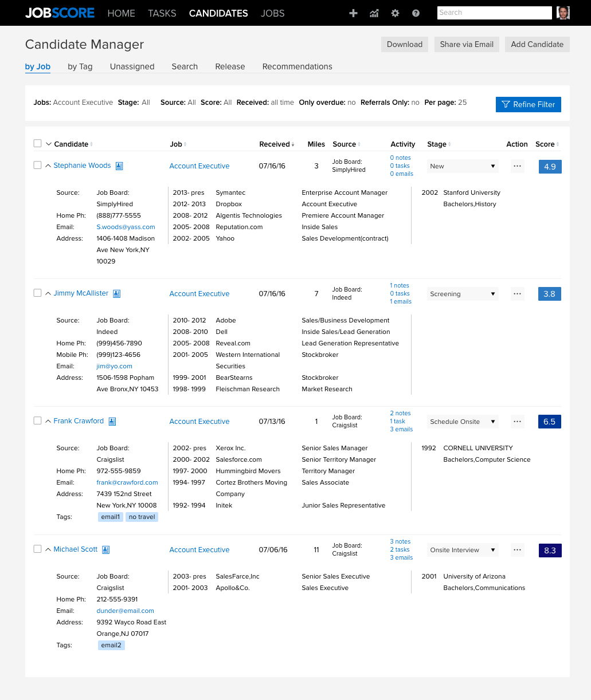Click the JobScore logo
This screenshot has width=591, height=700.
pos(60,13)
